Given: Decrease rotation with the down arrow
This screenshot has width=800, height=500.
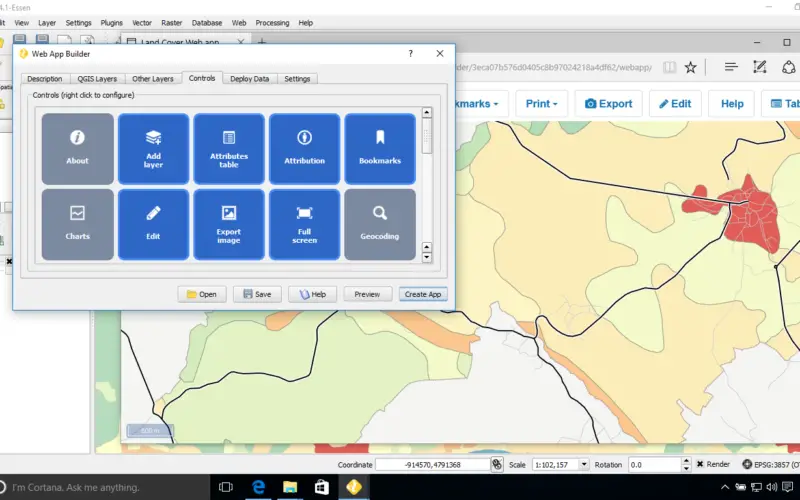Looking at the screenshot, I should tap(686, 468).
